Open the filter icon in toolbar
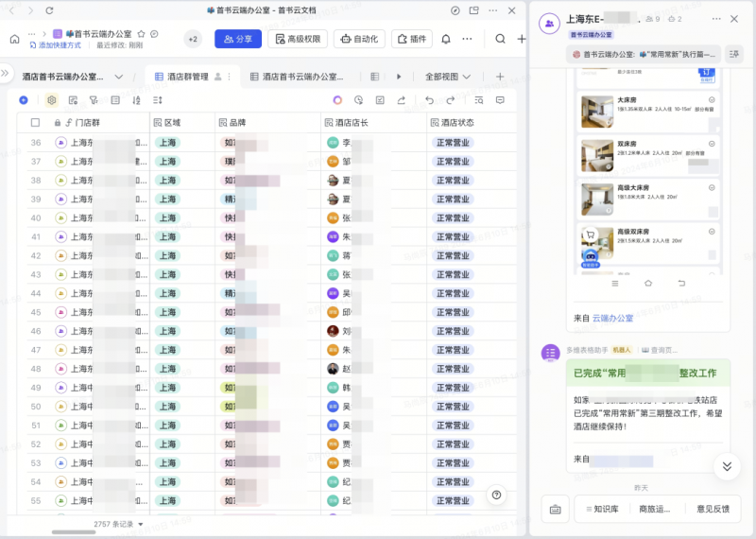Image resolution: width=756 pixels, height=539 pixels. (x=94, y=100)
